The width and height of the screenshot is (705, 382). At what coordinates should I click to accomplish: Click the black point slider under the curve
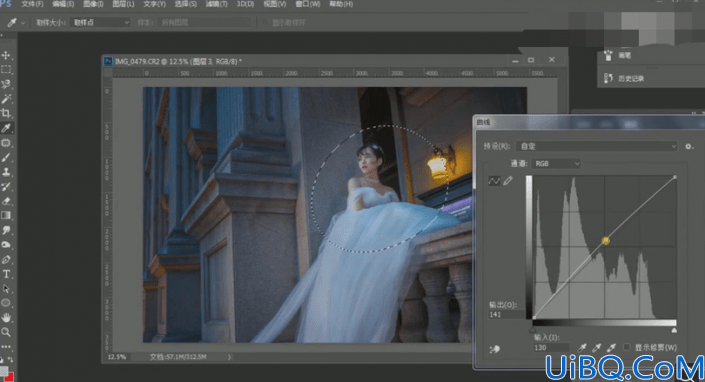tap(533, 330)
